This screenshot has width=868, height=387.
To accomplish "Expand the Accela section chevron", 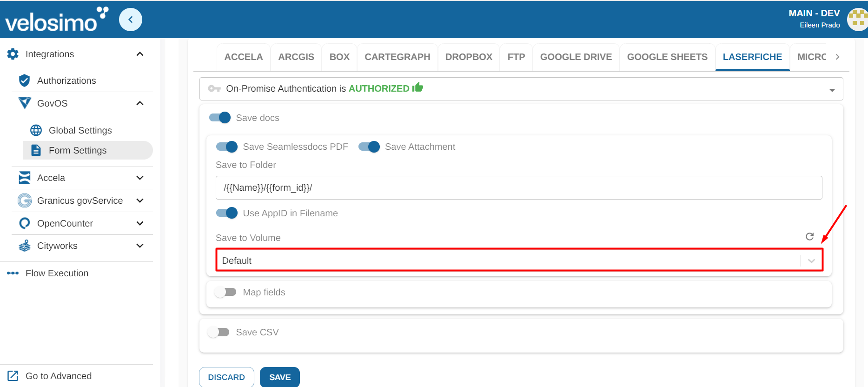I will coord(140,178).
